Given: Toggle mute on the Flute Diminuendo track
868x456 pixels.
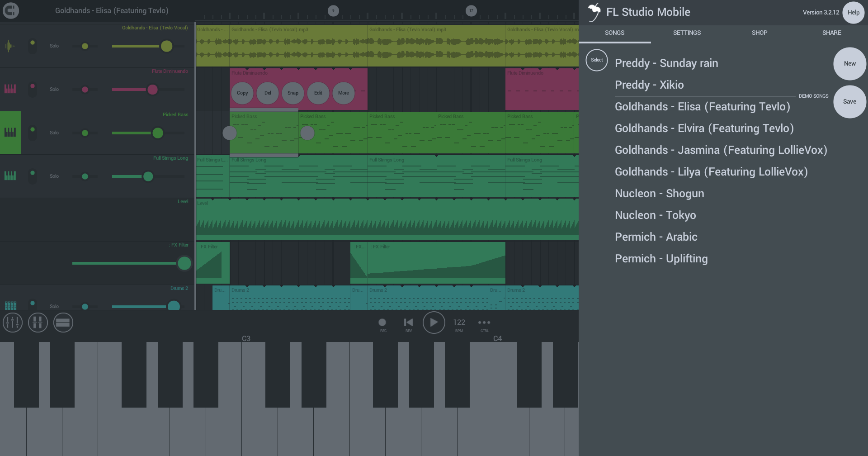Looking at the screenshot, I should click(33, 88).
